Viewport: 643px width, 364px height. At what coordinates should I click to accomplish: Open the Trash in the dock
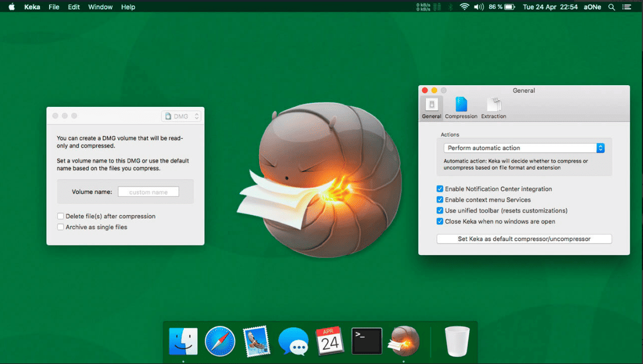457,341
